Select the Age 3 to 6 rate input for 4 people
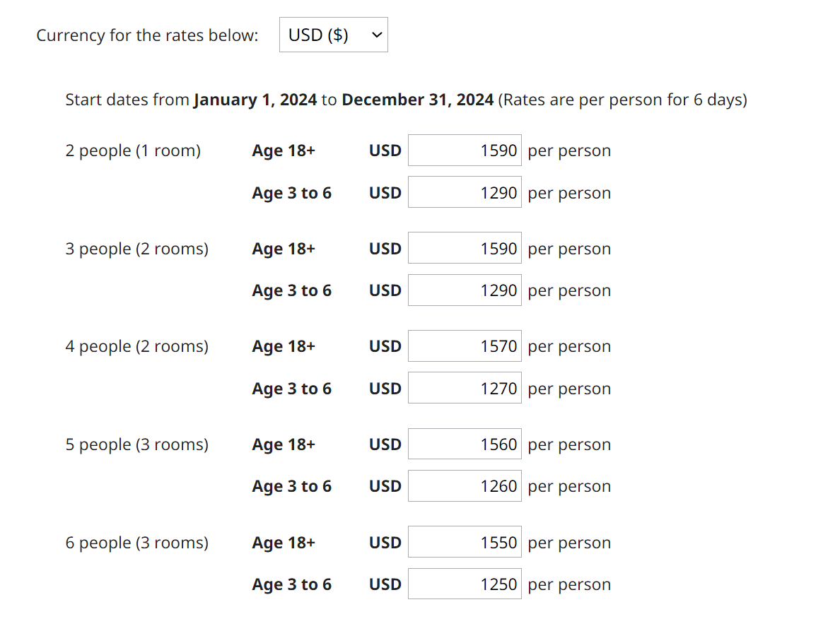Image resolution: width=840 pixels, height=619 pixels. (x=465, y=388)
